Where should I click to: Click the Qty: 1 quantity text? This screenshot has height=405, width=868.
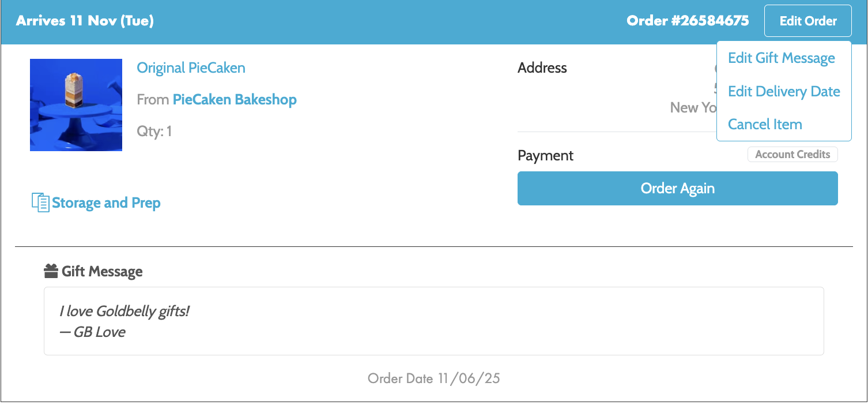click(154, 132)
